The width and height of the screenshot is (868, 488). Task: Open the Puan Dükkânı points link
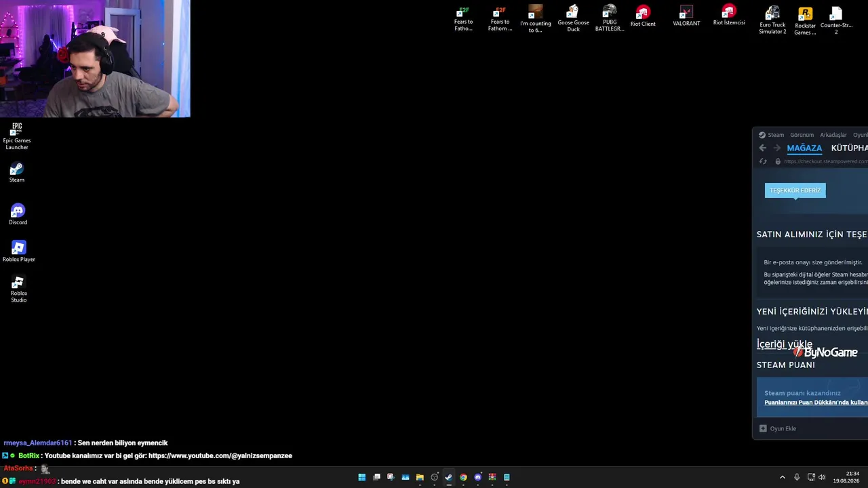(x=816, y=403)
